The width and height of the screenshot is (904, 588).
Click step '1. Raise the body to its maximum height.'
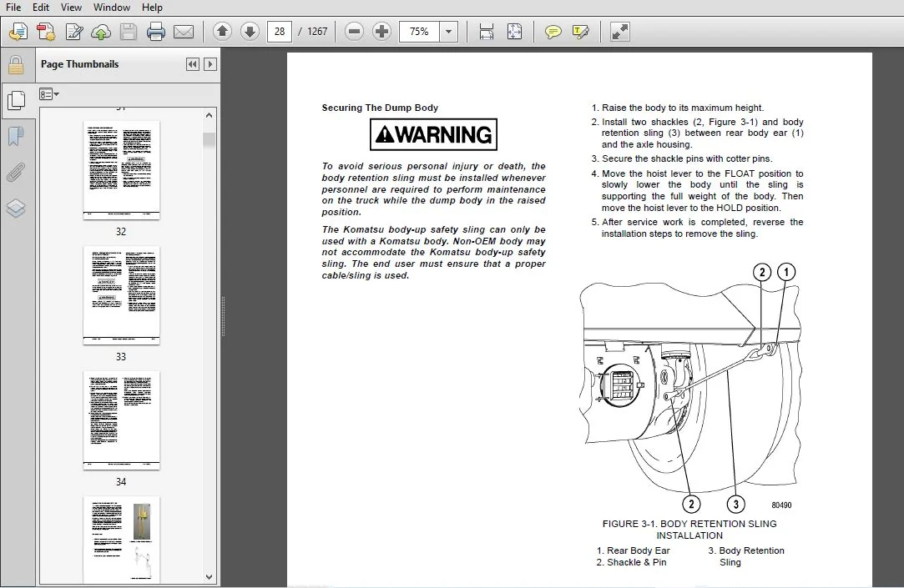pyautogui.click(x=678, y=108)
